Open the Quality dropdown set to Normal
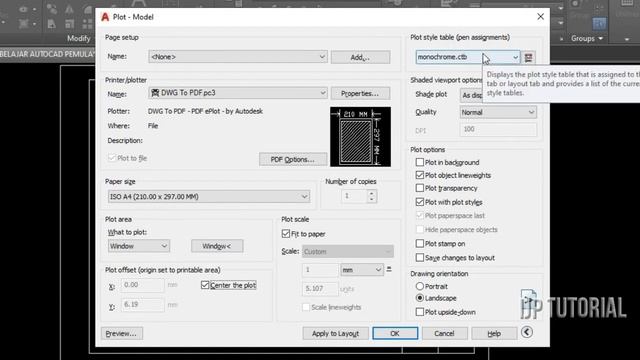 498,112
